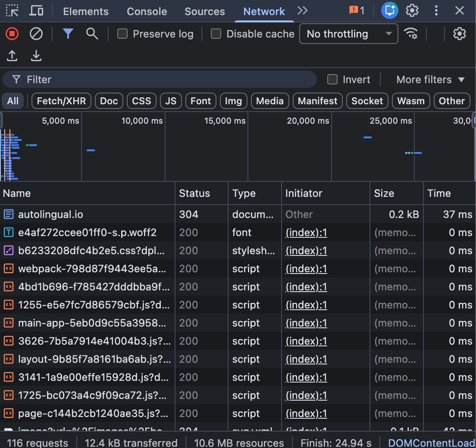Screen dimensions: 476x448
Task: Select the 4bd1b696-f785427dddbba9f request
Action: pyautogui.click(x=238, y=286)
